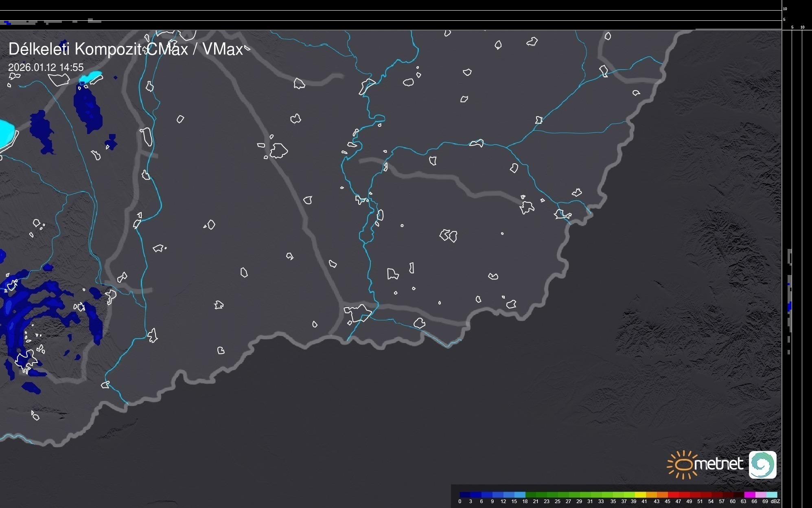
Task: Click the dBZ unit label in legend
Action: (x=775, y=501)
